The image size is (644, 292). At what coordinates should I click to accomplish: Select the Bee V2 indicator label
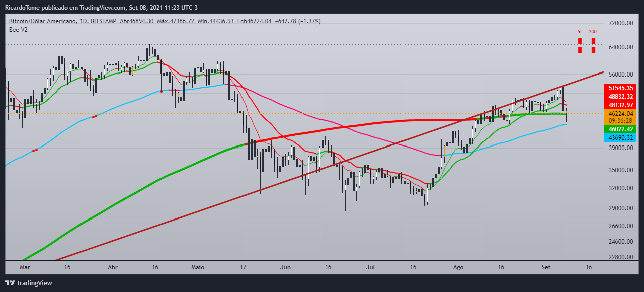pos(19,30)
